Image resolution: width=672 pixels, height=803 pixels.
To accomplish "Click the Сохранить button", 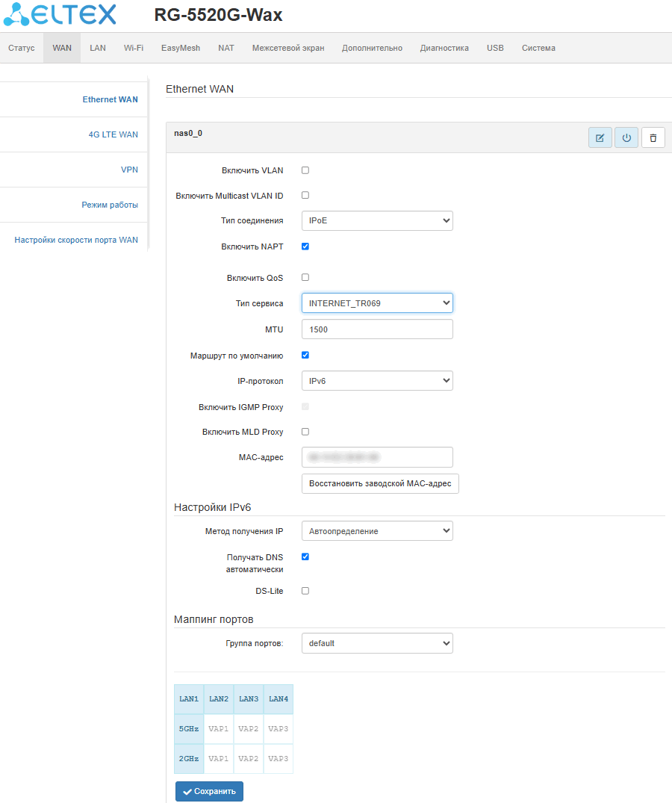I will click(x=209, y=791).
